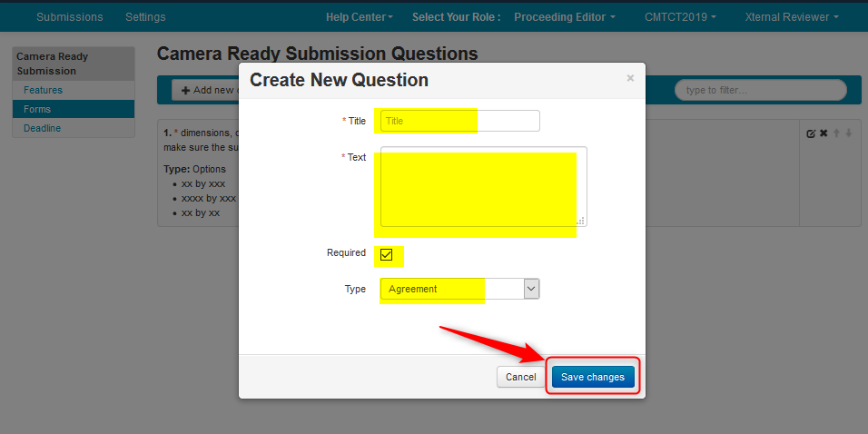Select Features in the sidebar
Screen dimensions: 868x434
[x=44, y=90]
